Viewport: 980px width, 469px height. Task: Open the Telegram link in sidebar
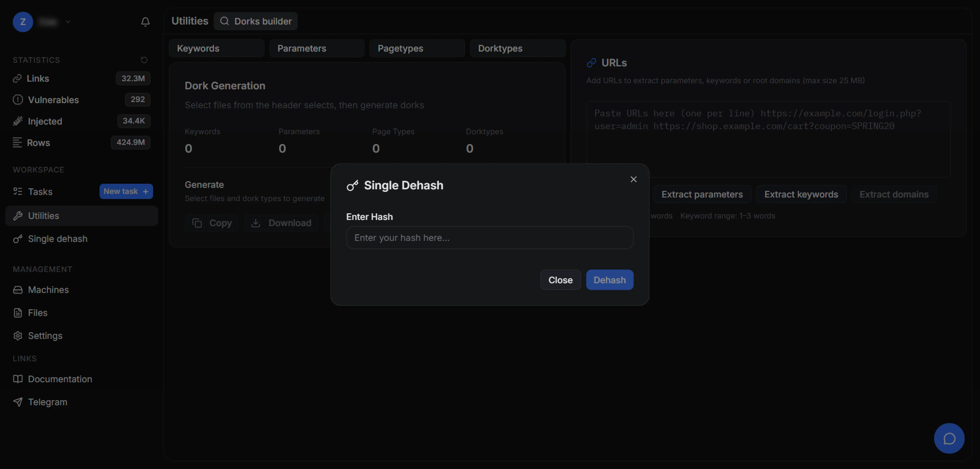pyautogui.click(x=47, y=402)
